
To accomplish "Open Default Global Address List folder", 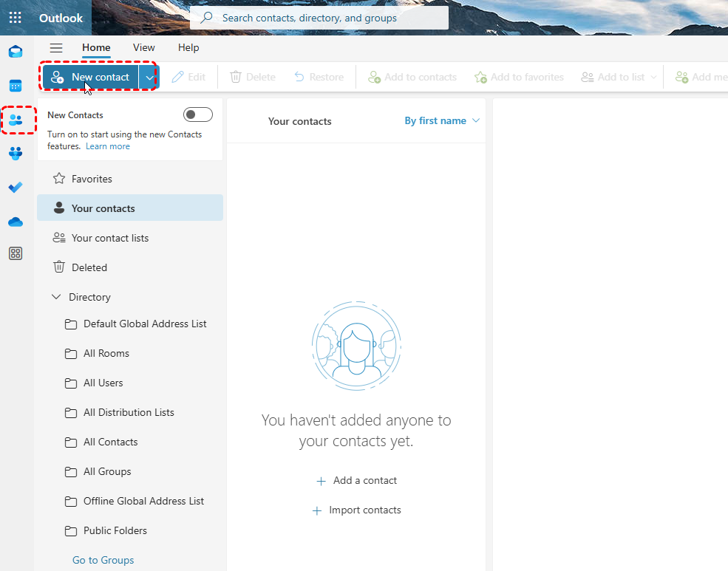I will coord(135,324).
